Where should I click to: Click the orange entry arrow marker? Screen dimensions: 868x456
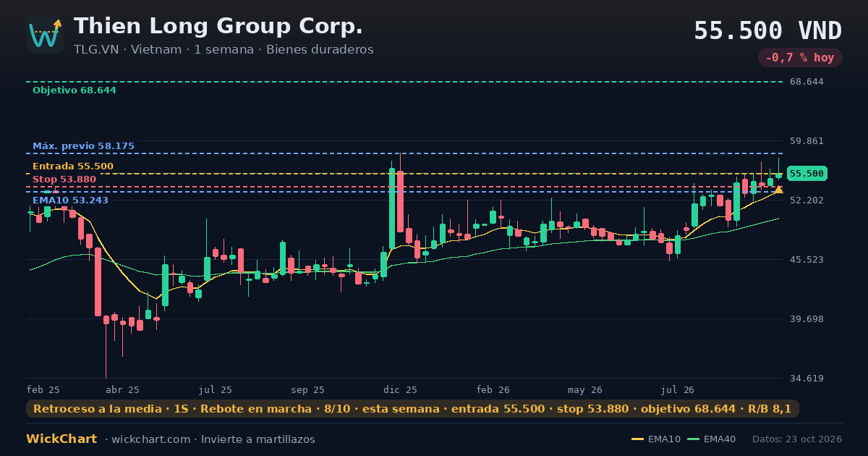pyautogui.click(x=779, y=190)
